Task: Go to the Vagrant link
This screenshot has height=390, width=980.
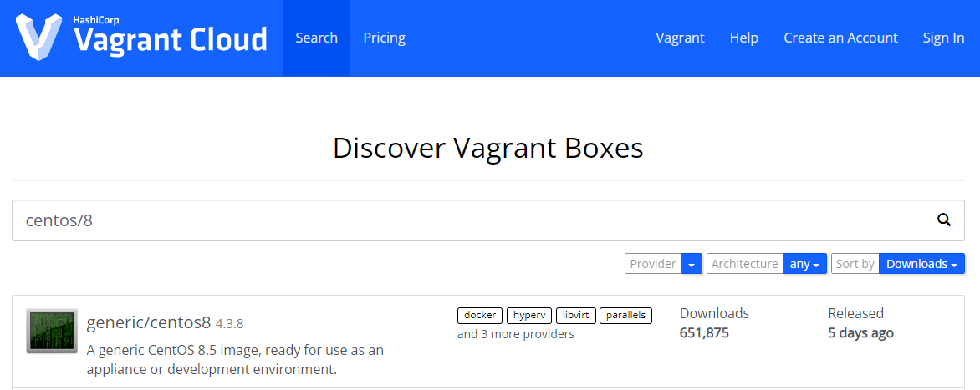Action: click(680, 38)
